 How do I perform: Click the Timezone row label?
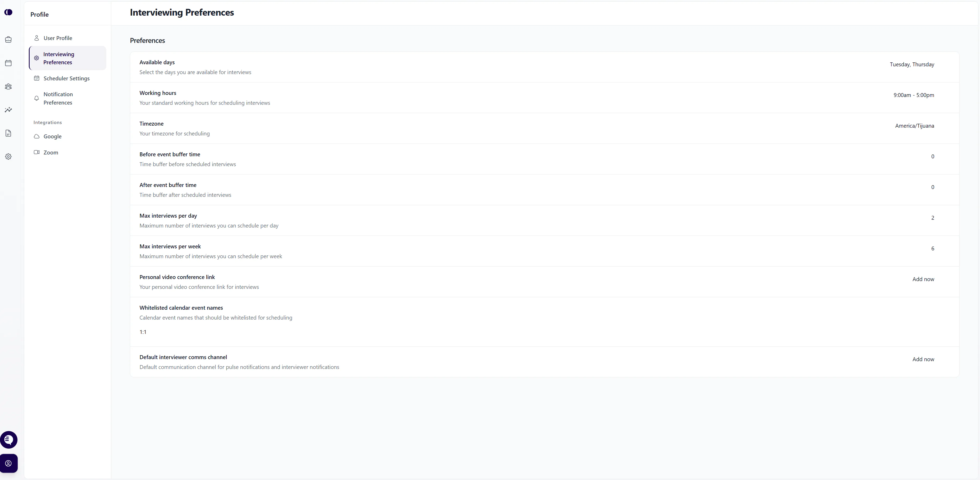click(151, 124)
